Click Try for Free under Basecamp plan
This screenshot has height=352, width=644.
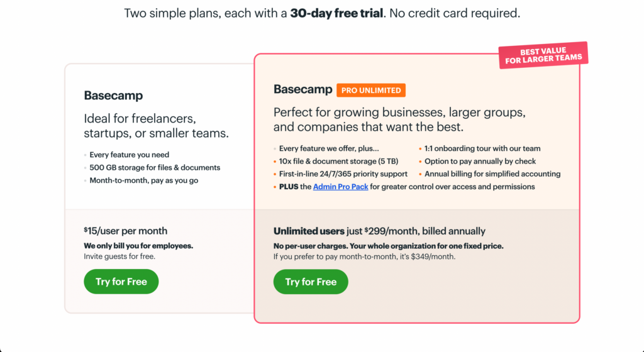click(x=121, y=282)
